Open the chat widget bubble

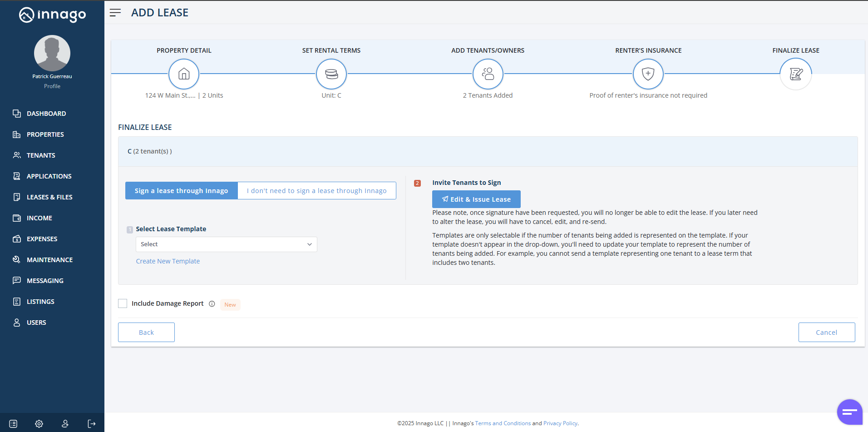[x=849, y=412]
